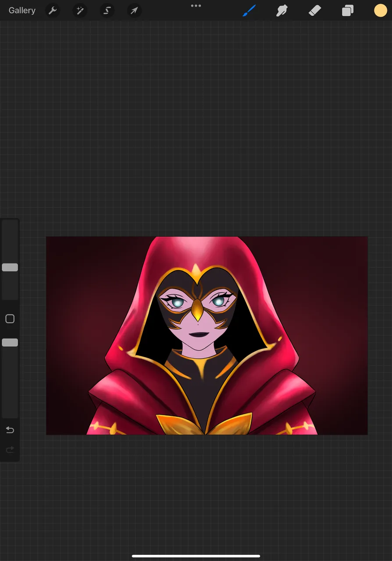This screenshot has width=392, height=561.
Task: Undo the last action with arrow
Action: tap(10, 430)
